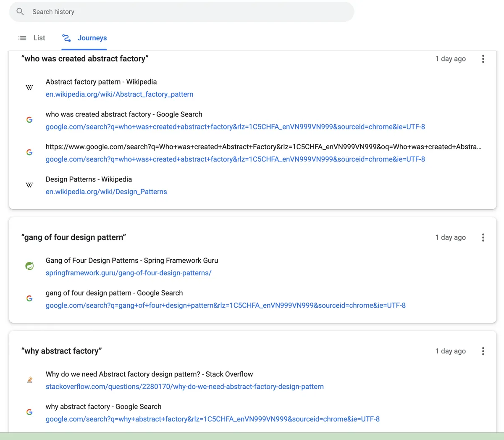
Task: Click the Journeys squiggly path icon
Action: point(66,38)
